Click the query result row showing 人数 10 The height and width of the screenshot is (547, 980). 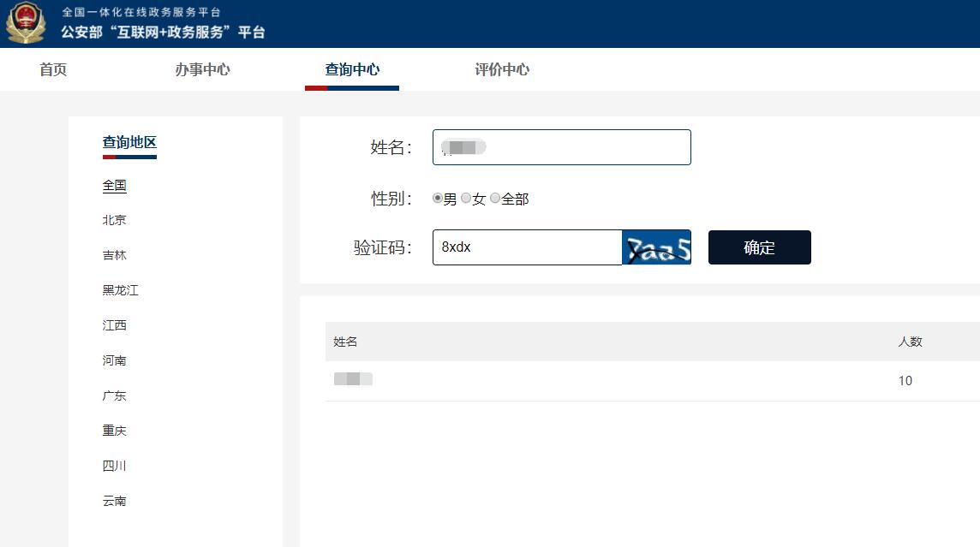(600, 380)
